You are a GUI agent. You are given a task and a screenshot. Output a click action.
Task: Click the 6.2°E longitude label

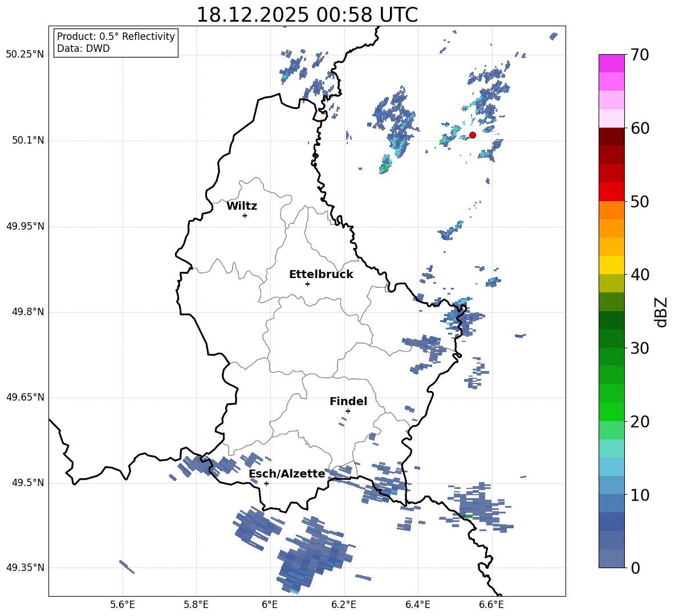[344, 605]
